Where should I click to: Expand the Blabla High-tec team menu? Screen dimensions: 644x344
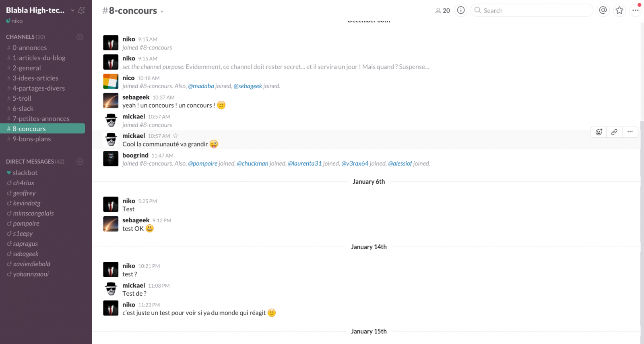(40, 10)
